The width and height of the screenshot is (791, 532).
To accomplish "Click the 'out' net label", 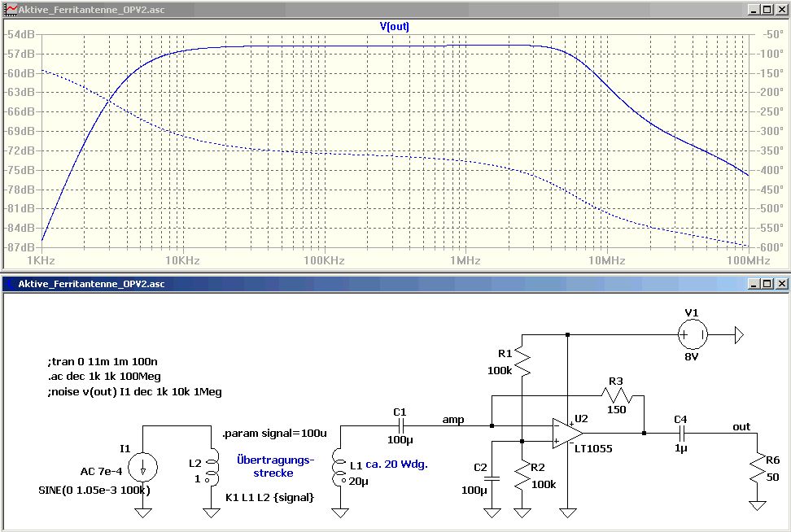I will tap(741, 426).
